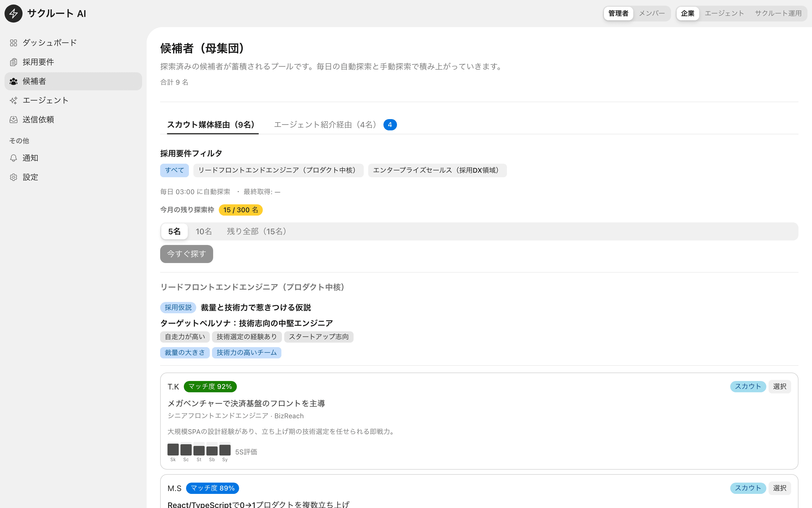Click the スタートアップ志向 tag
The width and height of the screenshot is (812, 508).
pyautogui.click(x=319, y=337)
